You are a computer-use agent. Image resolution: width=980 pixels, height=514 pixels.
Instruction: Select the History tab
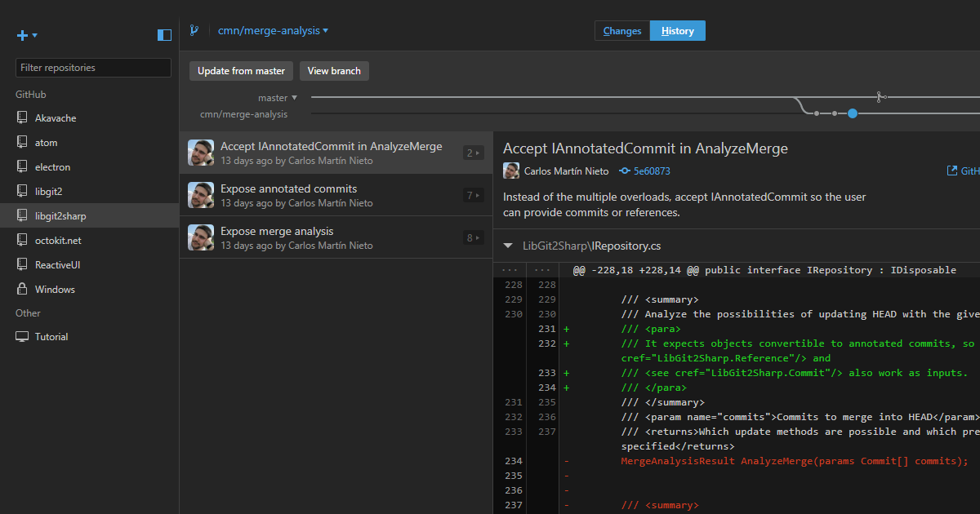click(x=677, y=30)
